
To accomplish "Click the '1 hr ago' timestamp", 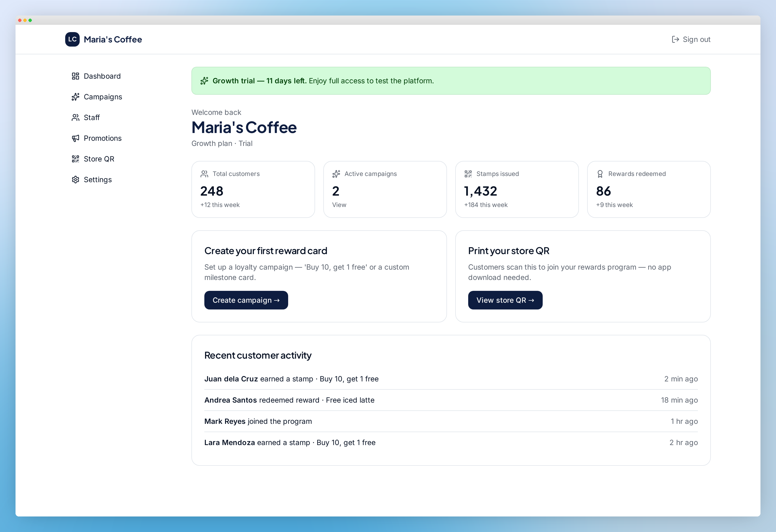I will 684,422.
